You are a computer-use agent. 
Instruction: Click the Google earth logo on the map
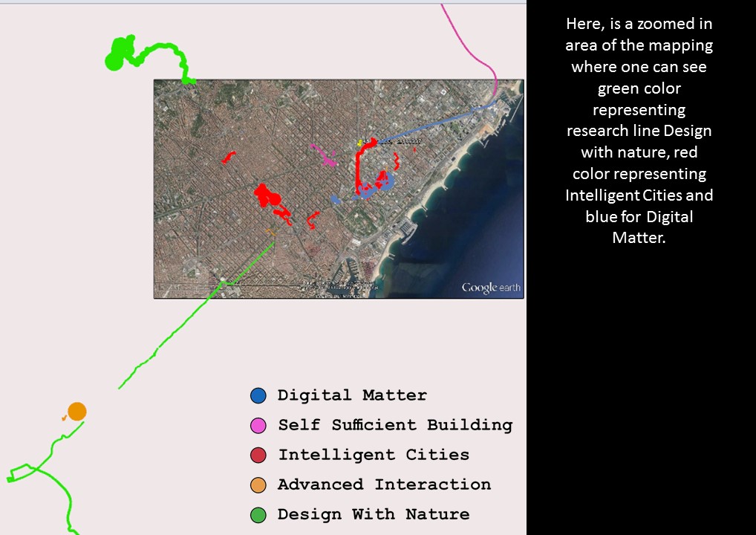(491, 288)
